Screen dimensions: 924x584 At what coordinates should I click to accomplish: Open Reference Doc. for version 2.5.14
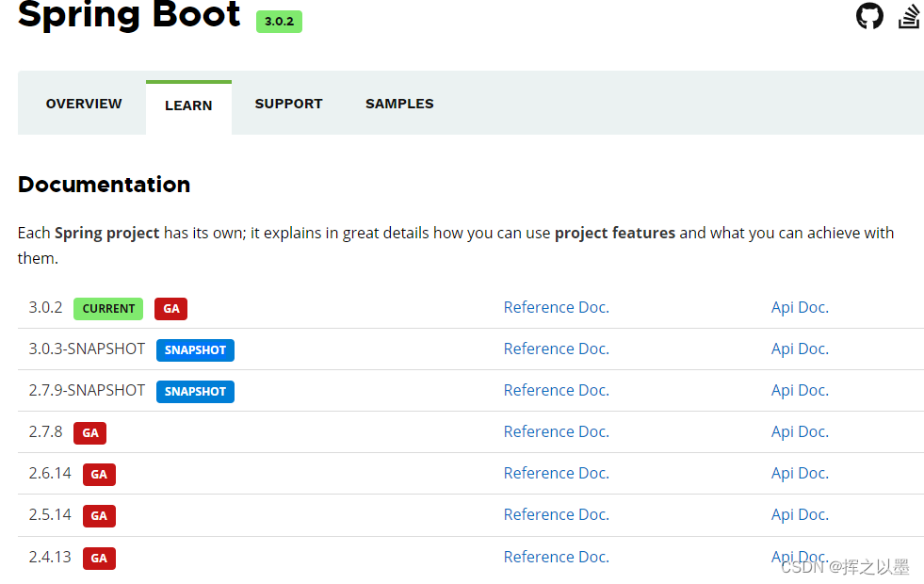pos(557,514)
